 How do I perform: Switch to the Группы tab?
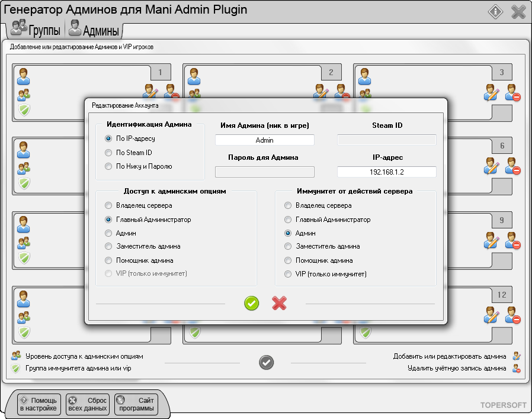tap(36, 29)
